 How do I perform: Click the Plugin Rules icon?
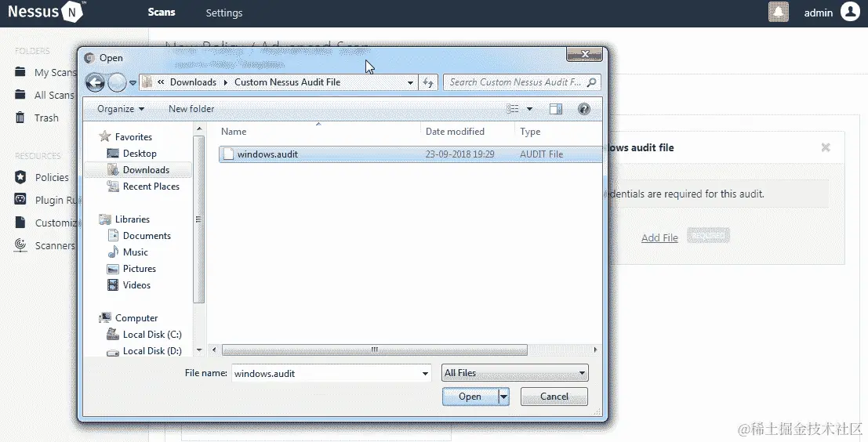pos(20,198)
